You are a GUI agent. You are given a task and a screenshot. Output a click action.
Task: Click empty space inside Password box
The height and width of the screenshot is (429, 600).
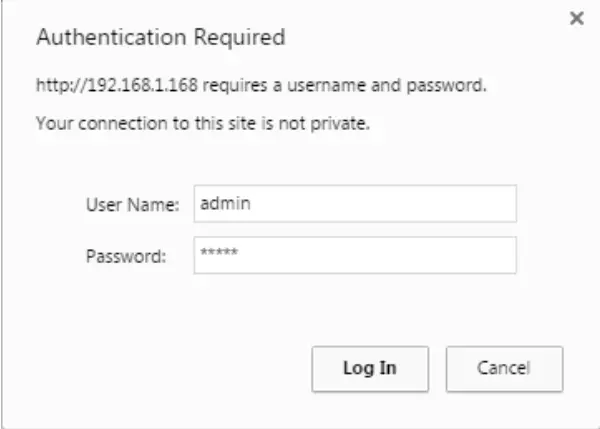point(400,255)
